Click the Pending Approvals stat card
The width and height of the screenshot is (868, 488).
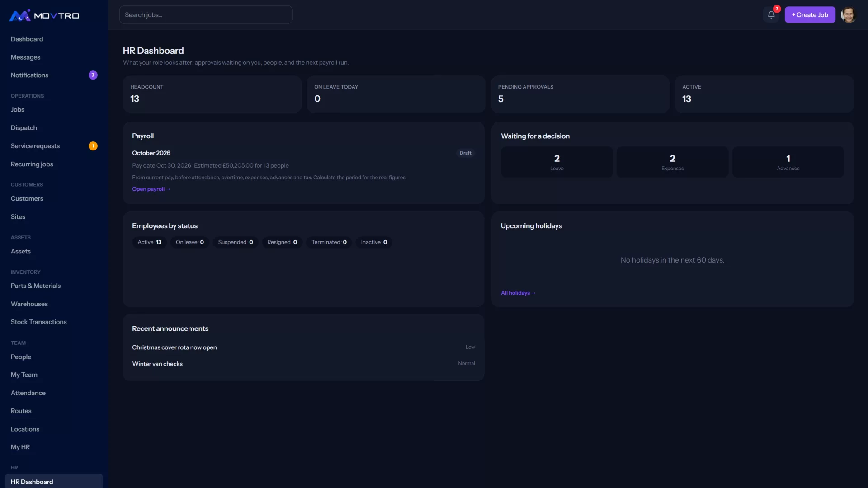pyautogui.click(x=580, y=94)
